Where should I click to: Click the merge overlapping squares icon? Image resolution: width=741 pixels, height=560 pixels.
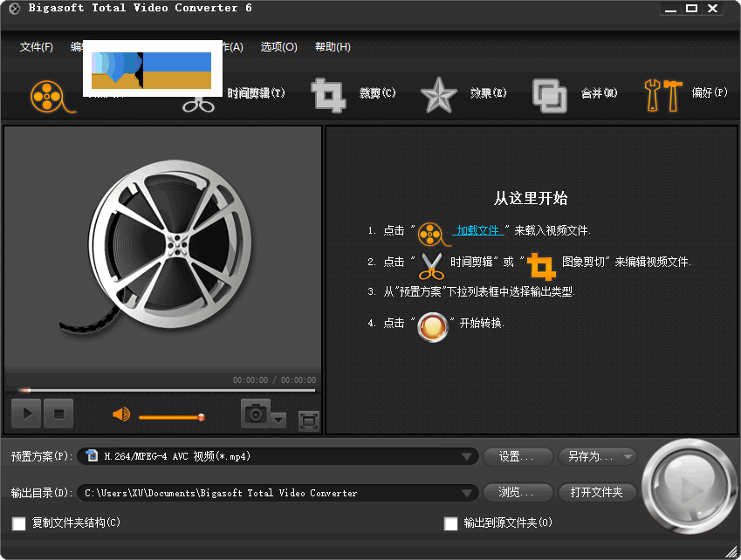coord(550,96)
